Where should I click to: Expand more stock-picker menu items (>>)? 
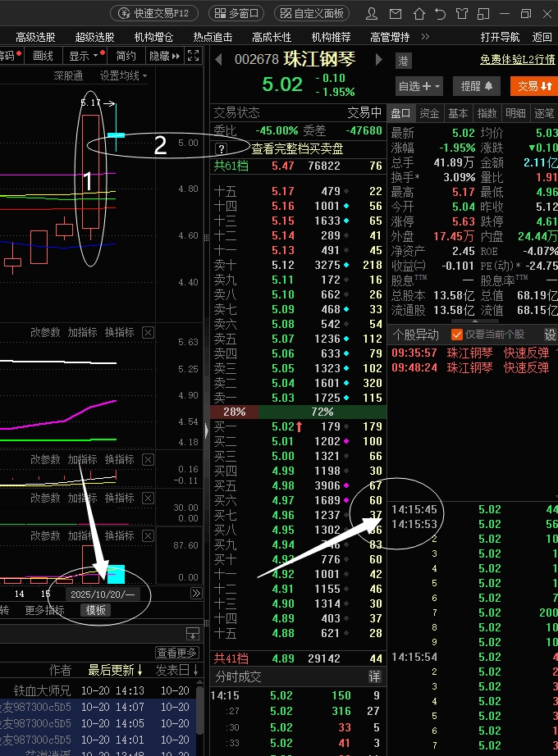coord(425,37)
